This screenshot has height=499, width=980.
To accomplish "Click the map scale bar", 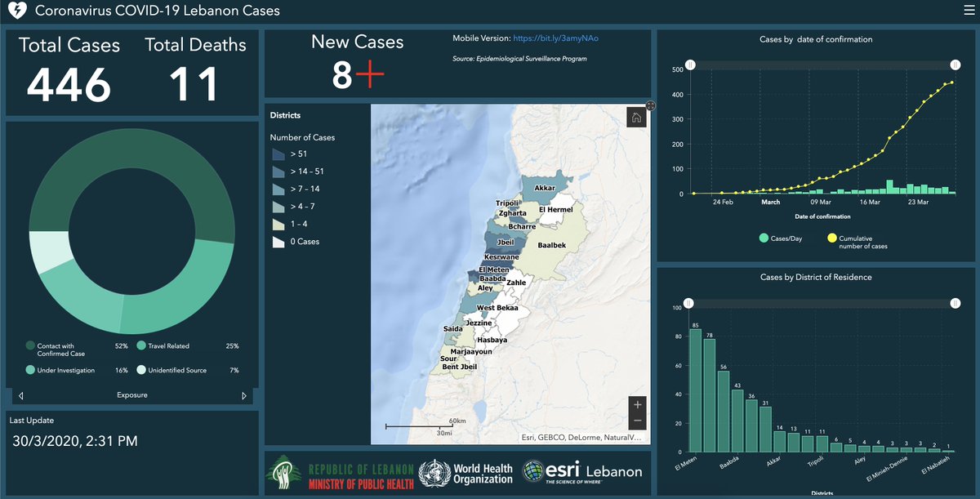I will click(x=425, y=426).
